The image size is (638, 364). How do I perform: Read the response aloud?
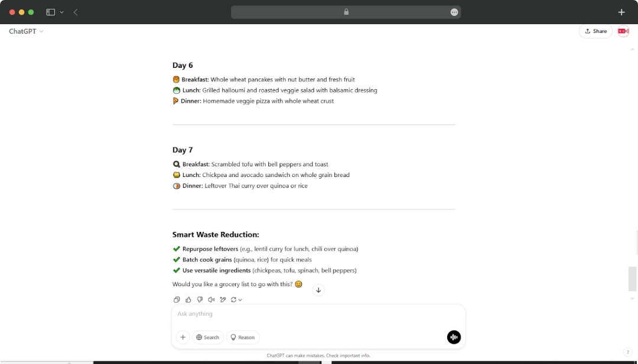[x=211, y=299]
